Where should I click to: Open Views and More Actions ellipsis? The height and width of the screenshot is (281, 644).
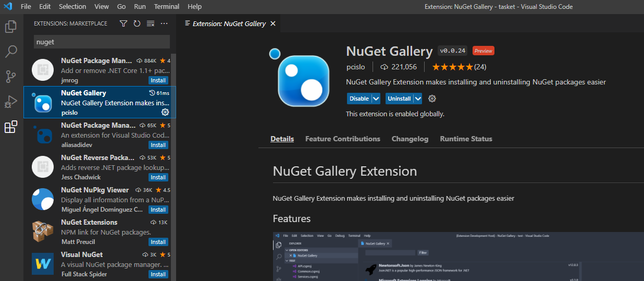click(x=164, y=23)
